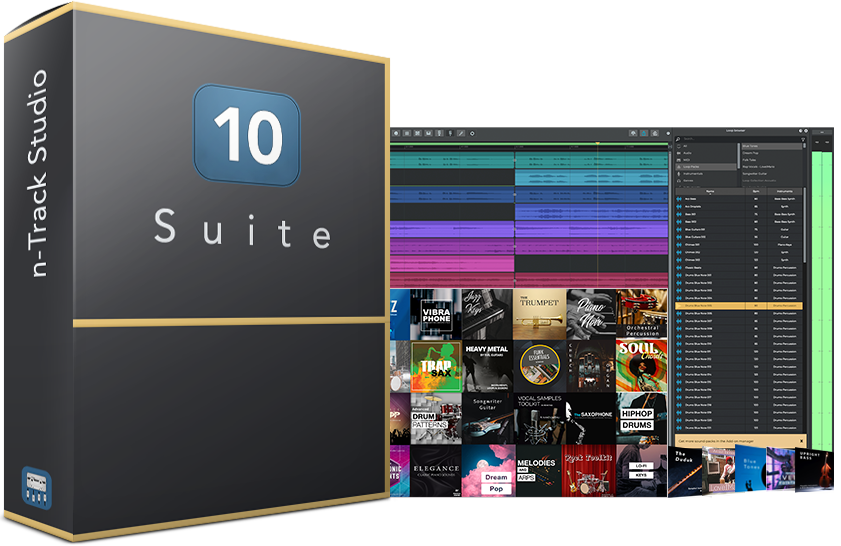Click the highlighted orange loop row in the list
The width and height of the screenshot is (841, 546).
click(738, 306)
